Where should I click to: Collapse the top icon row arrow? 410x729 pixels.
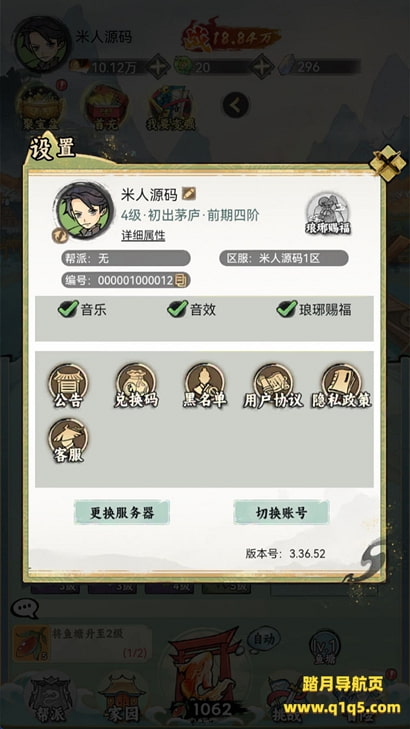236,106
